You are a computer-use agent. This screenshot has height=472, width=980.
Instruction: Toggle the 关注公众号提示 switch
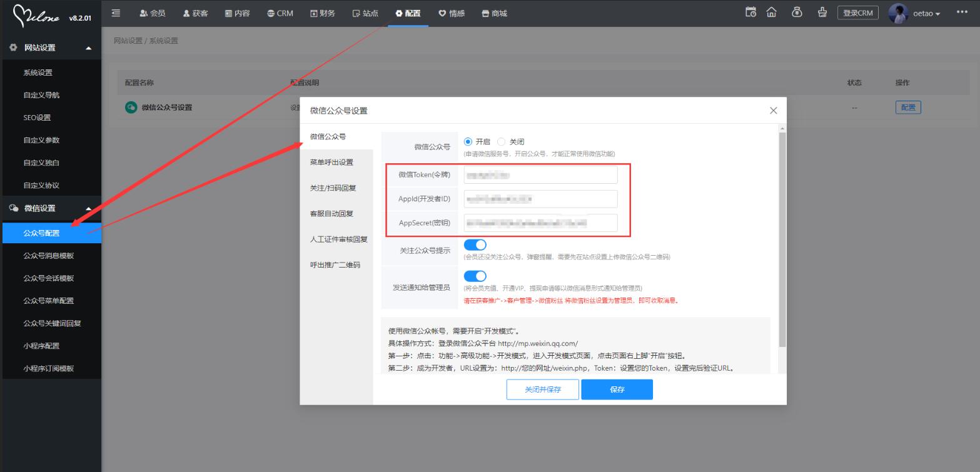[475, 245]
